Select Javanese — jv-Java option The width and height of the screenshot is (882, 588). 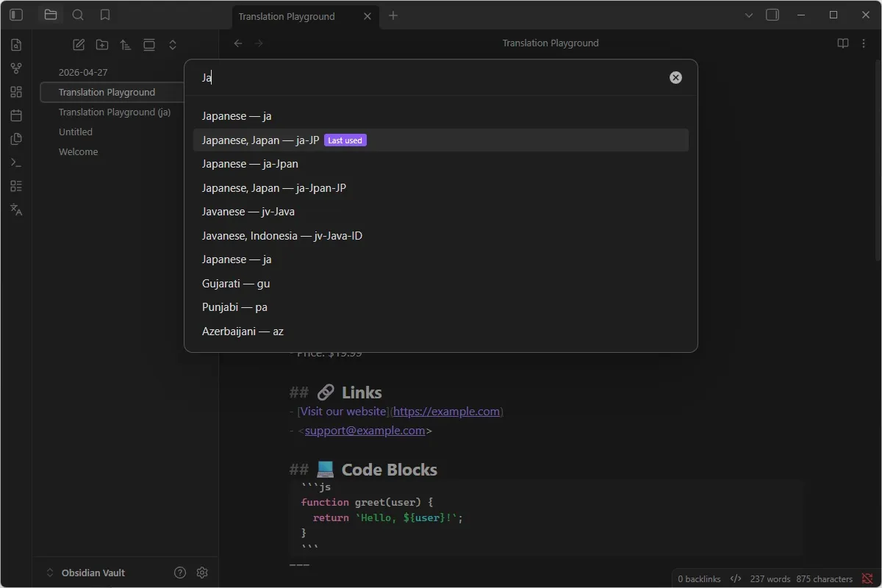click(x=441, y=212)
